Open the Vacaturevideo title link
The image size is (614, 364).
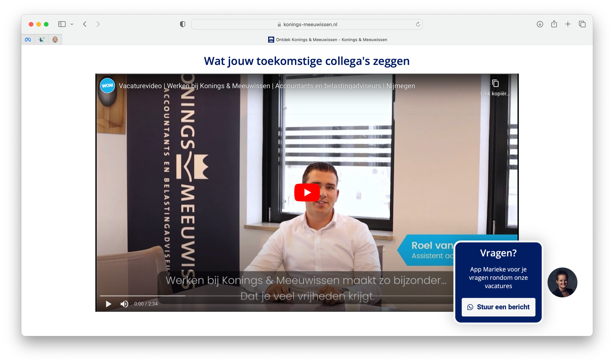point(267,86)
